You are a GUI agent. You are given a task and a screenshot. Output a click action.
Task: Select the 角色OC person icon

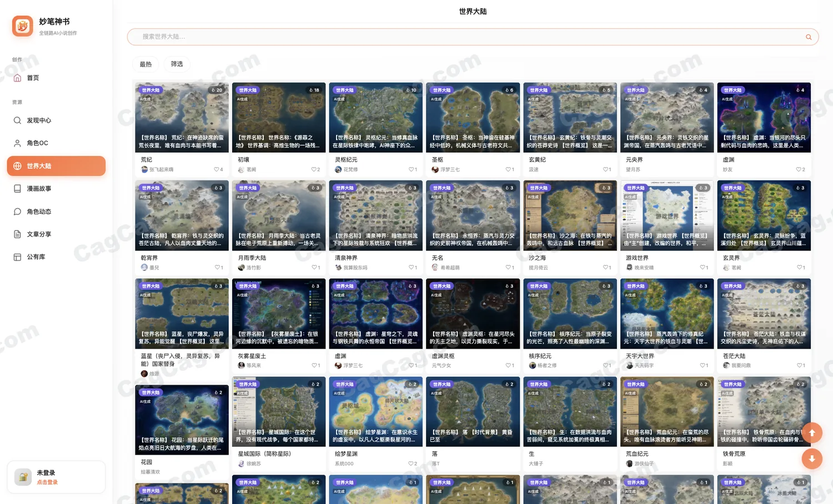[17, 143]
